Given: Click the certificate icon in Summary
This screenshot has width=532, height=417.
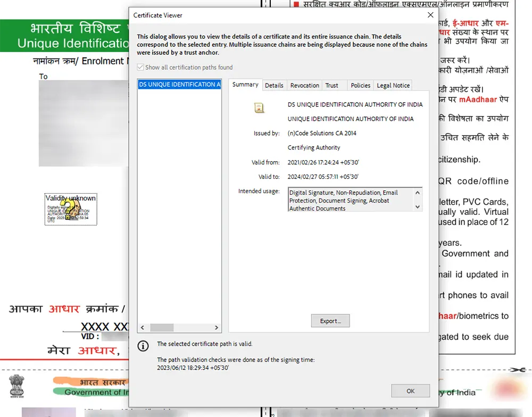Looking at the screenshot, I should point(259,108).
